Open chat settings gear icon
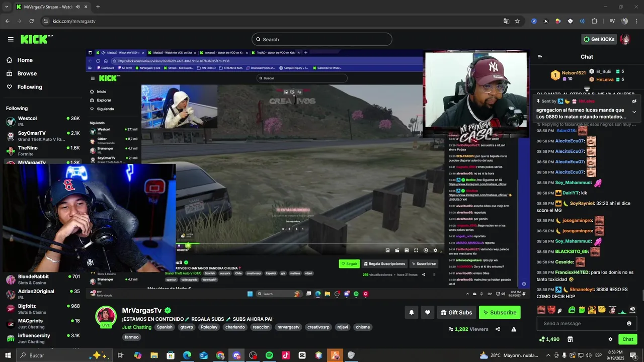644x362 pixels. pos(610,339)
